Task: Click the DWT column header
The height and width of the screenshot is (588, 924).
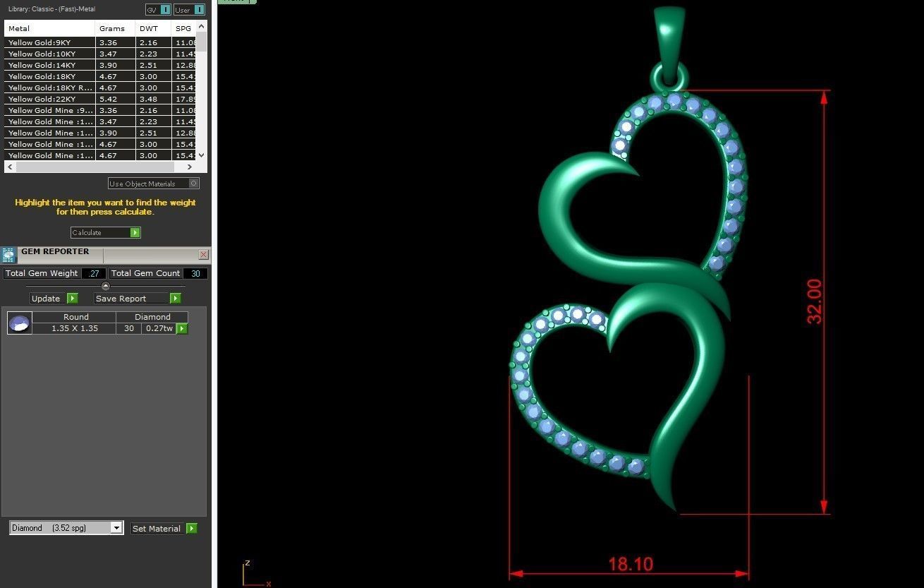Action: (x=154, y=29)
